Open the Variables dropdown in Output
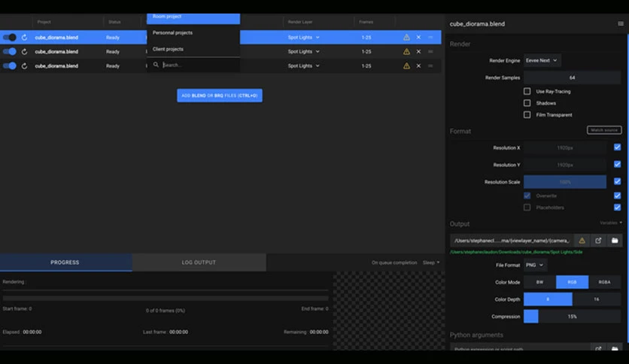This screenshot has width=629, height=364. pyautogui.click(x=611, y=223)
